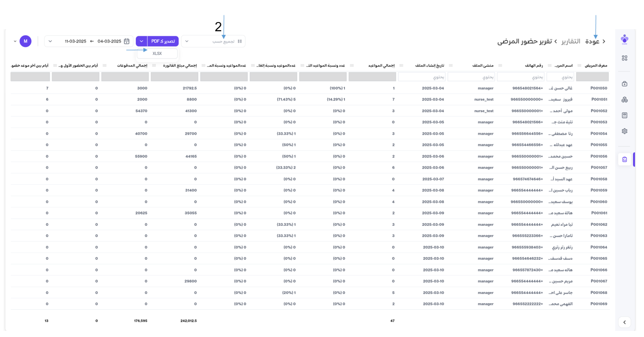The width and height of the screenshot is (644, 337).
Task: Click the 'عودة' back link
Action: coord(595,41)
